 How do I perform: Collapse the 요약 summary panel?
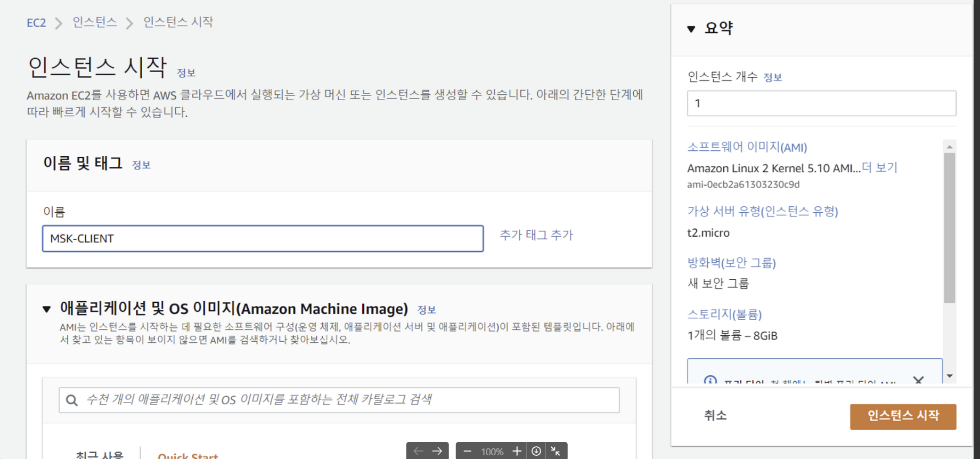pyautogui.click(x=691, y=29)
